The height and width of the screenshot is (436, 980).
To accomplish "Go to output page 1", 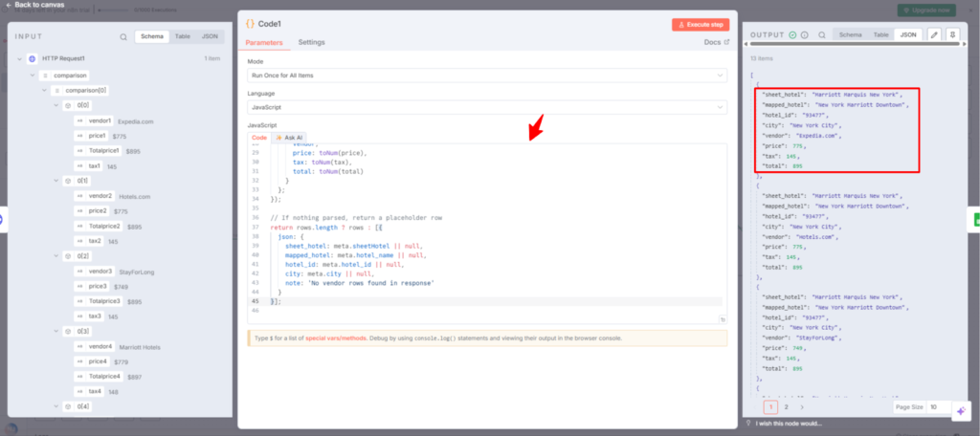I will (x=770, y=407).
